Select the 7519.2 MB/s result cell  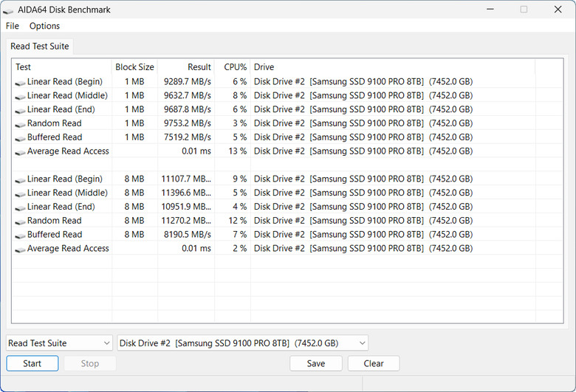(x=188, y=137)
